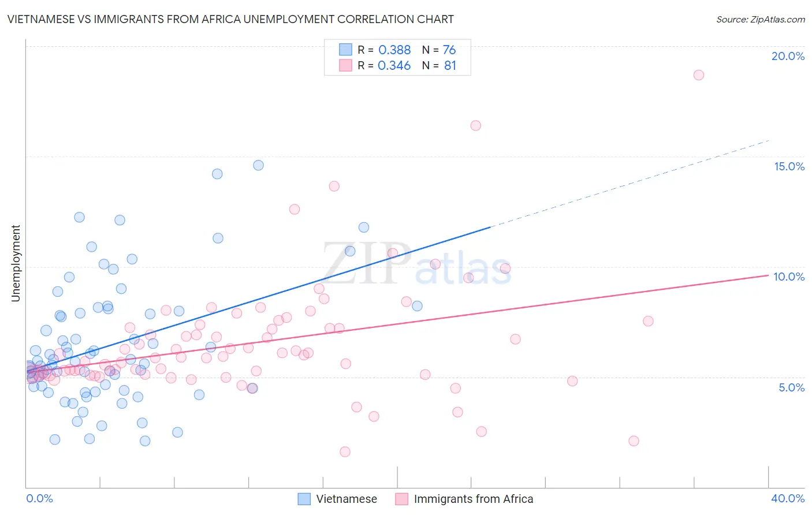Click the 0.0% x-axis label
Screen dimensions: 812x515
point(39,498)
